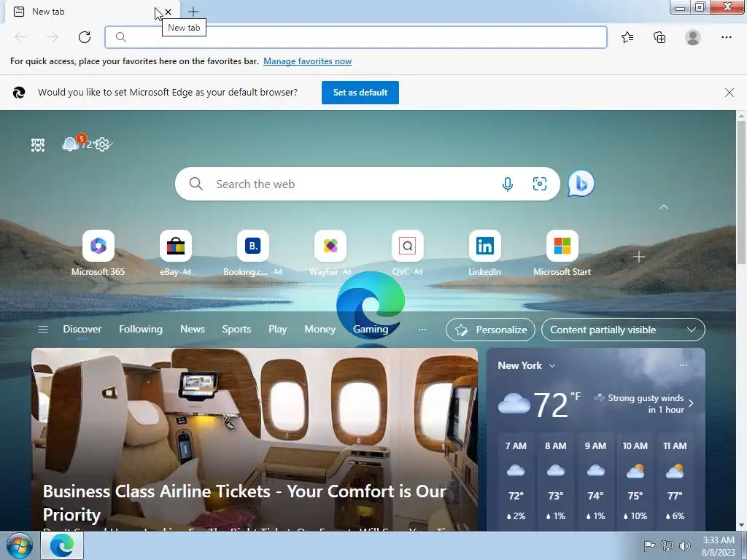Click the Personalize button
Image resolution: width=747 pixels, height=560 pixels.
tap(490, 330)
